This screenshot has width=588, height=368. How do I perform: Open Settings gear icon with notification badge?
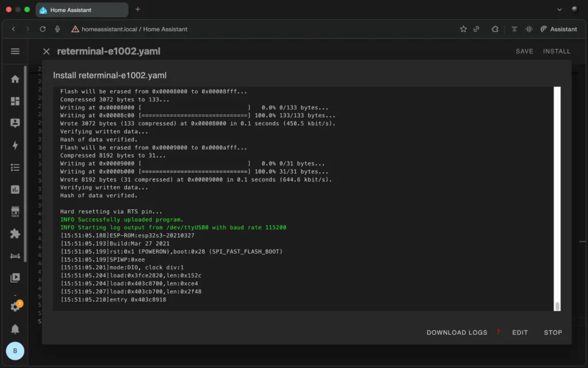16,306
